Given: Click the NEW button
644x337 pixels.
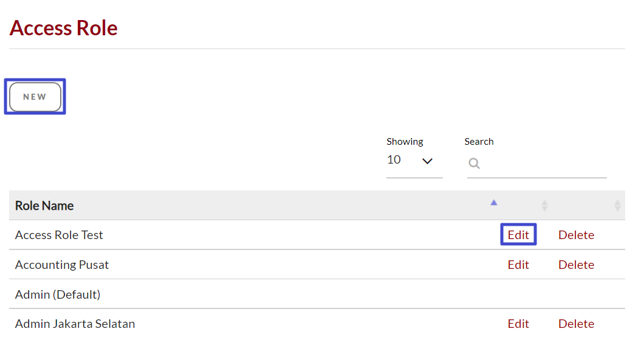Looking at the screenshot, I should [x=35, y=97].
